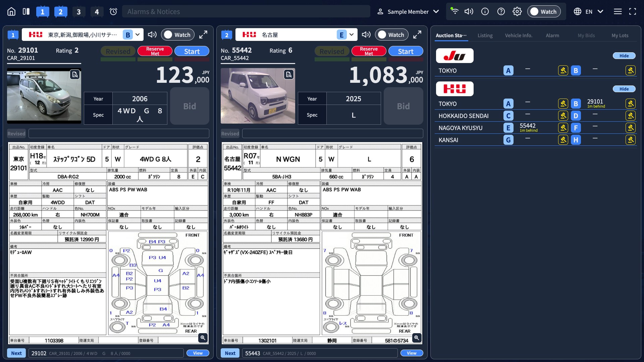The width and height of the screenshot is (644, 362).
Task: Toggle panel 1 in the top bar
Action: click(42, 12)
